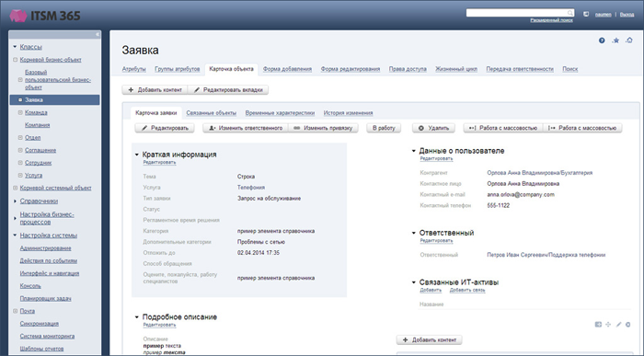Switch to Связанные объекты inner tab

[211, 113]
